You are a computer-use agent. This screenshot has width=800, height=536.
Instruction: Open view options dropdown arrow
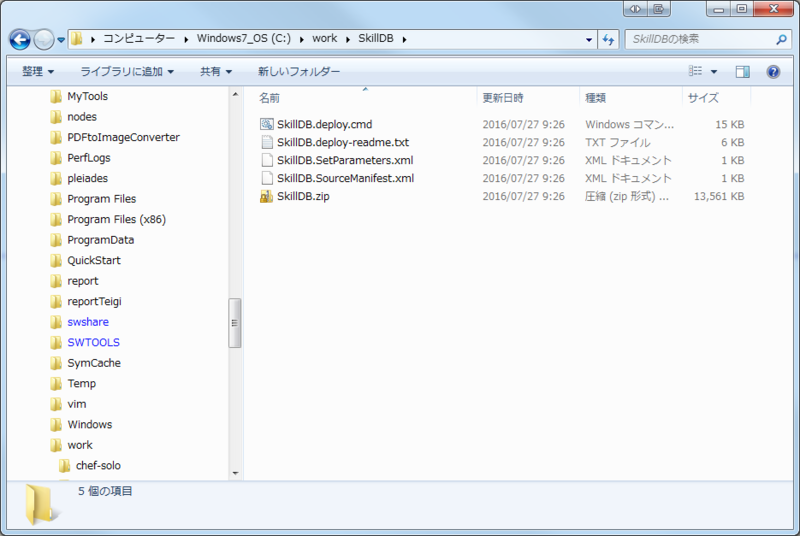tap(714, 72)
